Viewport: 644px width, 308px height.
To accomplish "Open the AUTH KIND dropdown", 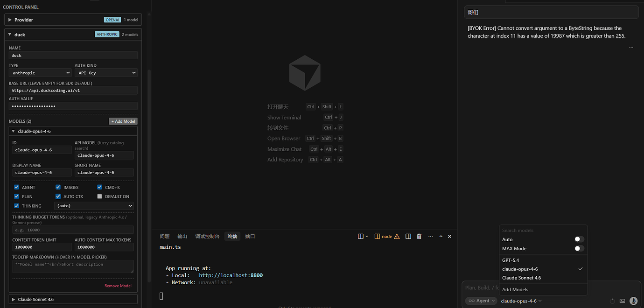I will [x=106, y=73].
